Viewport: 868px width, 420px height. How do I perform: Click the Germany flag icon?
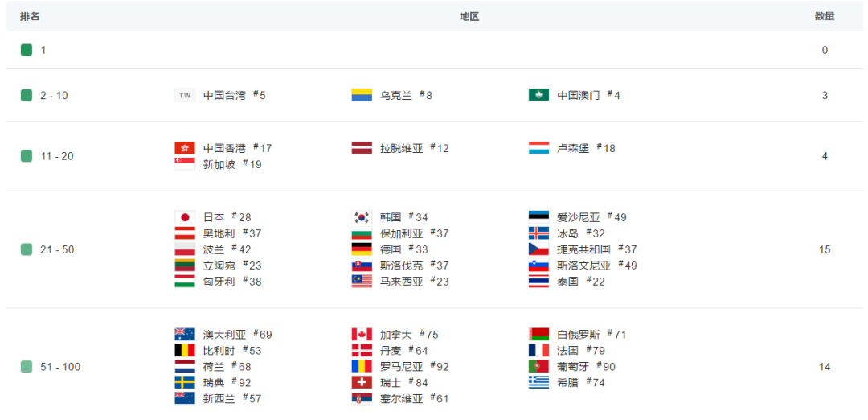(x=362, y=249)
